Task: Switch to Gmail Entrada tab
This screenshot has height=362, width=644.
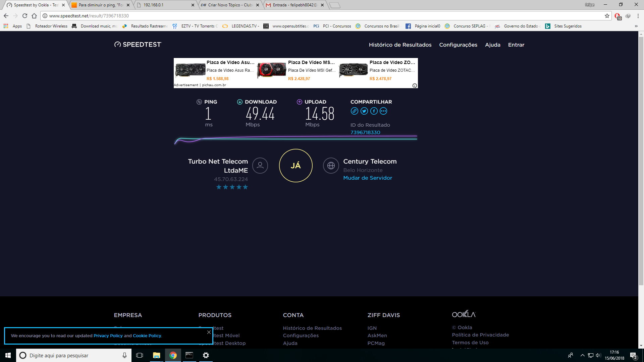Action: coord(295,5)
